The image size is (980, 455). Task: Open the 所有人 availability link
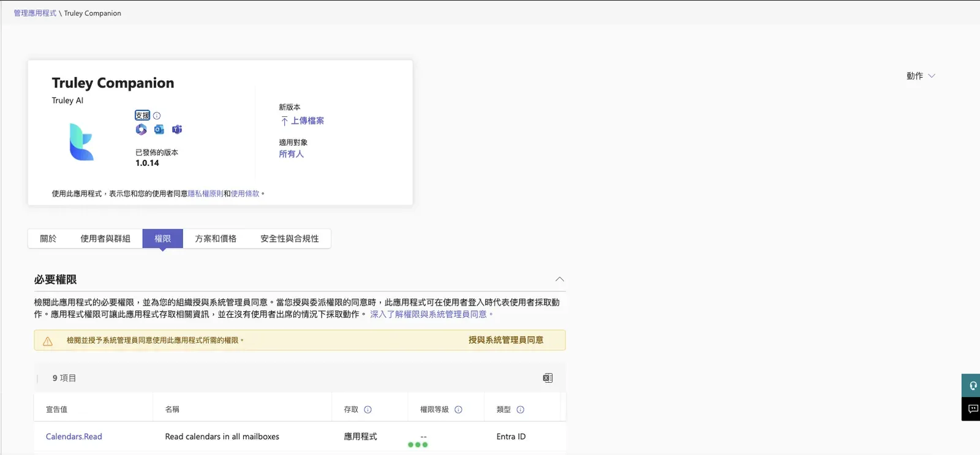pos(292,154)
